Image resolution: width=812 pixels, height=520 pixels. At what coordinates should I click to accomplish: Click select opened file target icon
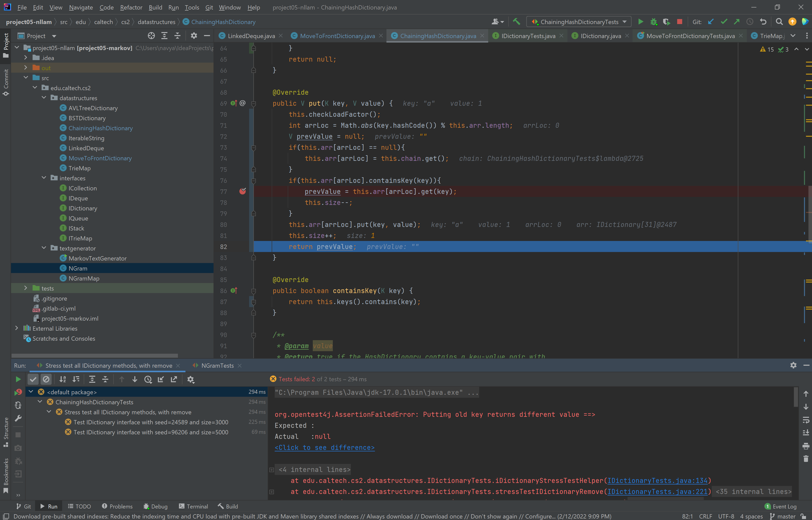[x=151, y=36]
